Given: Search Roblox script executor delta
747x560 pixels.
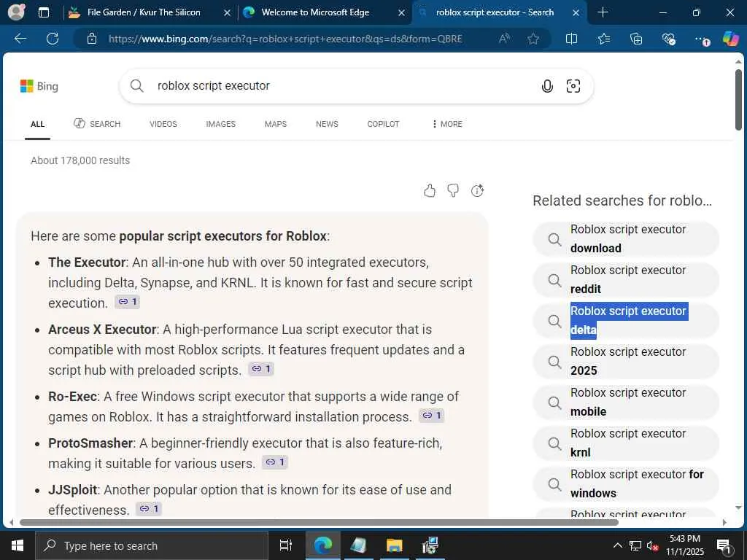Looking at the screenshot, I should point(625,321).
